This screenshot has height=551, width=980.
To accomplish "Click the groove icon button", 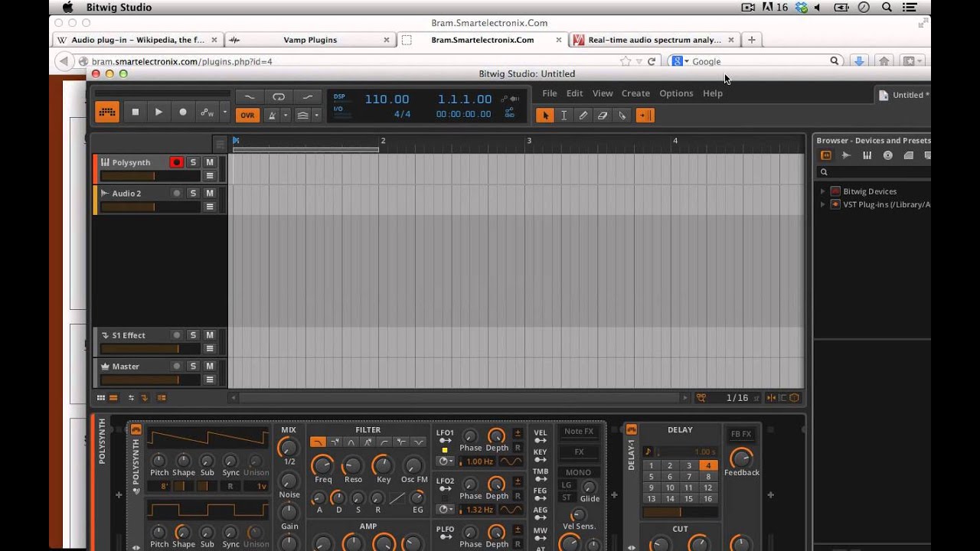I will (302, 116).
